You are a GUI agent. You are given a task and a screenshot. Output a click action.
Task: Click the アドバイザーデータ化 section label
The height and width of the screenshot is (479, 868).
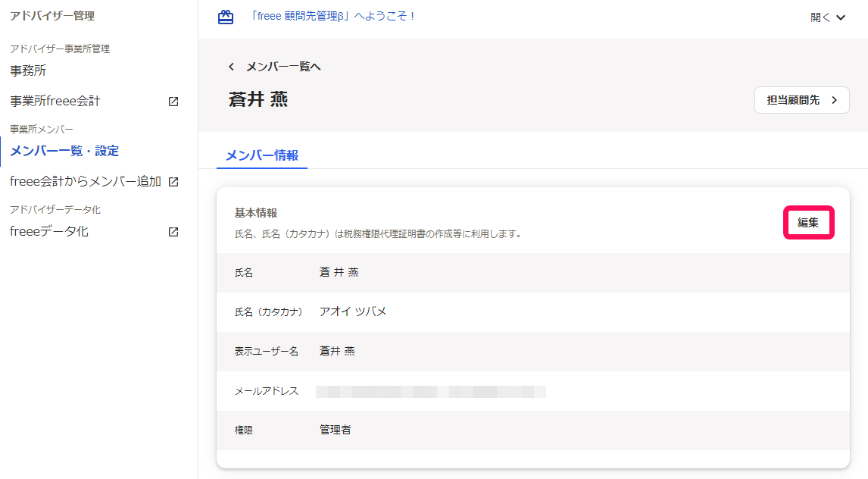tap(55, 209)
